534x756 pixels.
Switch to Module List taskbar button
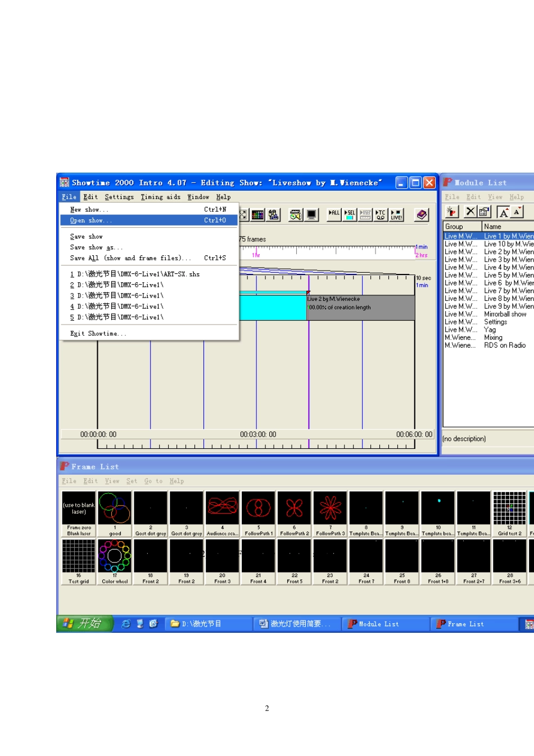point(387,624)
